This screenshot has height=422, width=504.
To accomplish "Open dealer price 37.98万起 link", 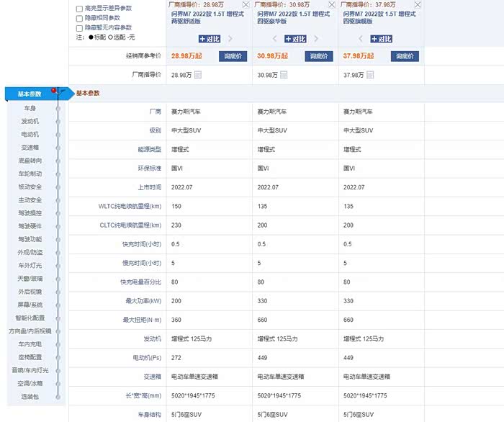I will [x=359, y=56].
